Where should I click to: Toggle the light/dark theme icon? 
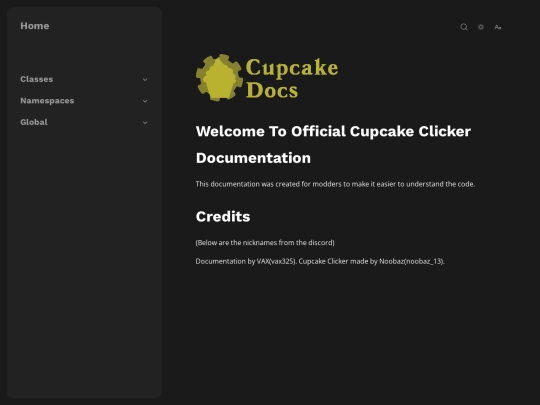481,27
